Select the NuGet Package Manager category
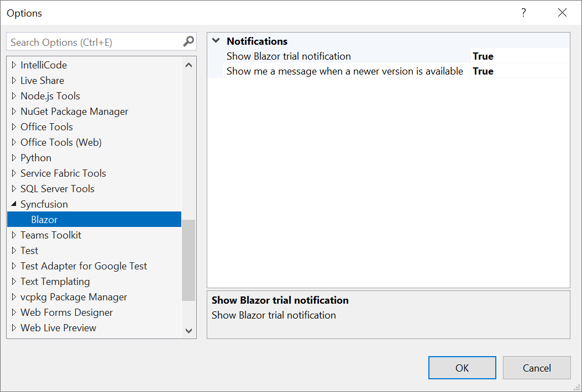Image resolution: width=582 pixels, height=392 pixels. (x=74, y=111)
